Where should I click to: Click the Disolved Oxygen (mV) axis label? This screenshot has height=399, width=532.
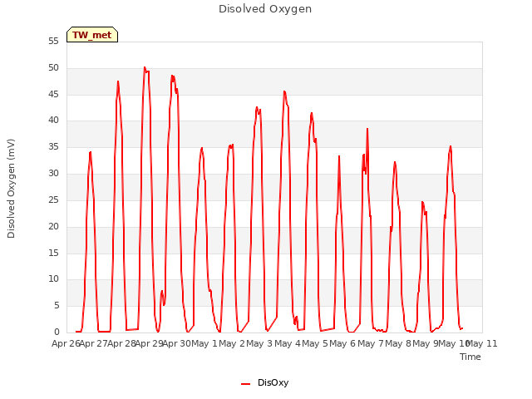coord(11,189)
